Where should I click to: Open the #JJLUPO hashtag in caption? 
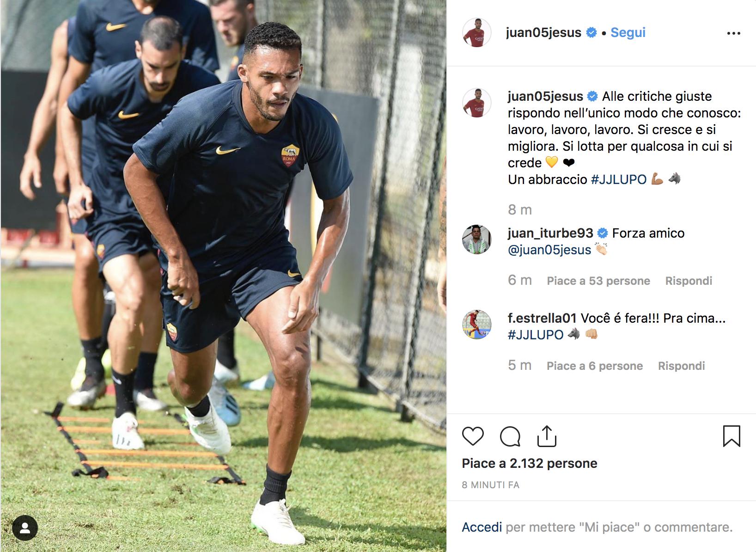619,179
